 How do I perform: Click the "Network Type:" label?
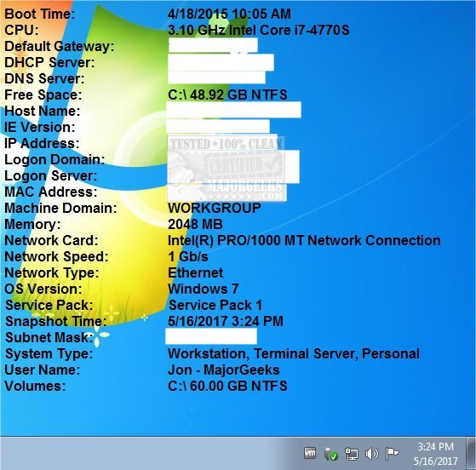pyautogui.click(x=52, y=272)
